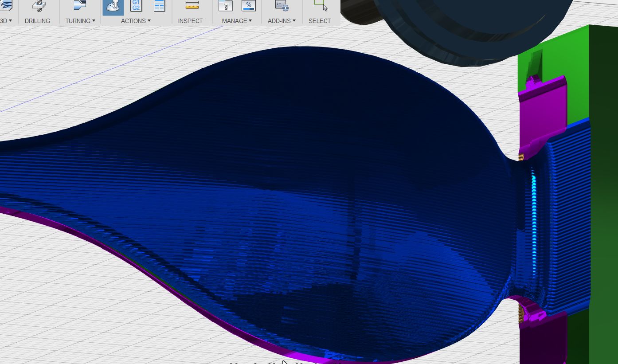
Task: Click the DRILLING panel label
Action: pyautogui.click(x=37, y=21)
